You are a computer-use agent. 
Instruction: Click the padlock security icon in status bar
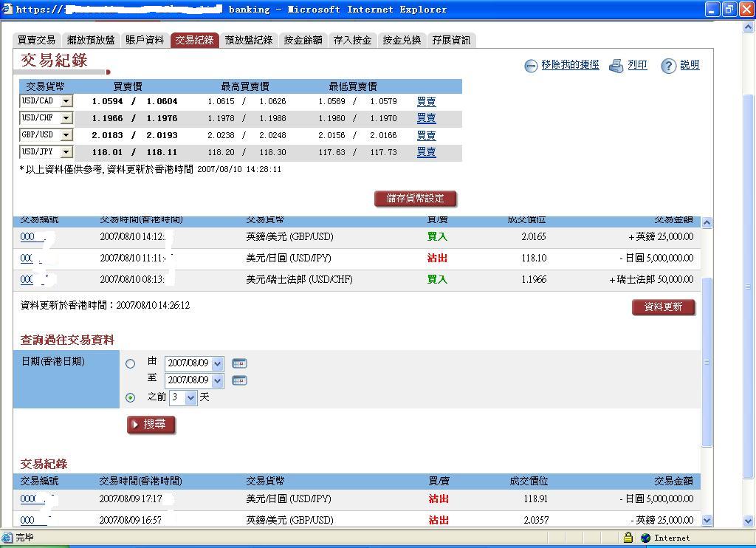pyautogui.click(x=628, y=537)
